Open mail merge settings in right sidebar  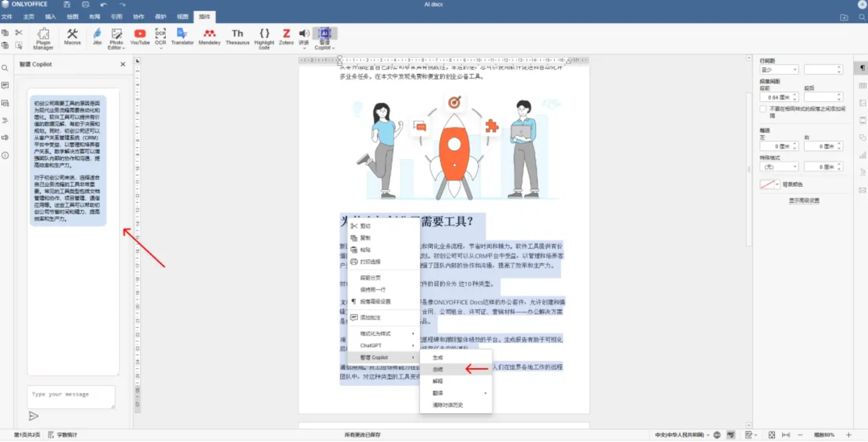[x=862, y=190]
